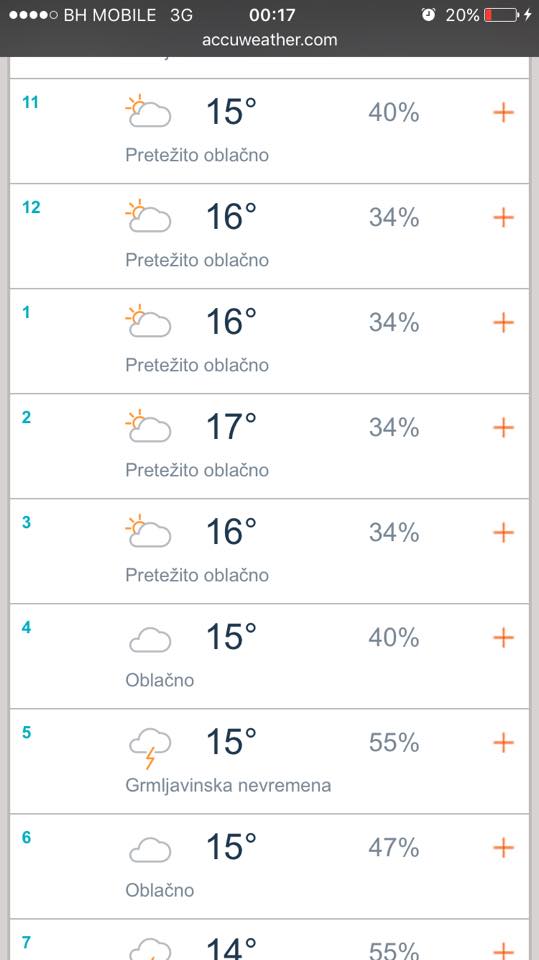Click the thunderstorm icon at hour 5
Screen dimensions: 539x960
[150, 748]
